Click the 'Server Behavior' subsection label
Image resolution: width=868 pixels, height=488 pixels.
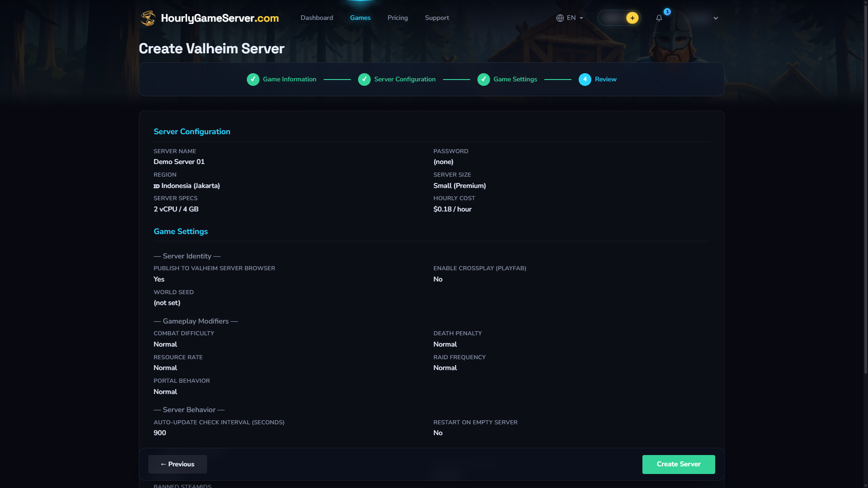[x=189, y=410]
